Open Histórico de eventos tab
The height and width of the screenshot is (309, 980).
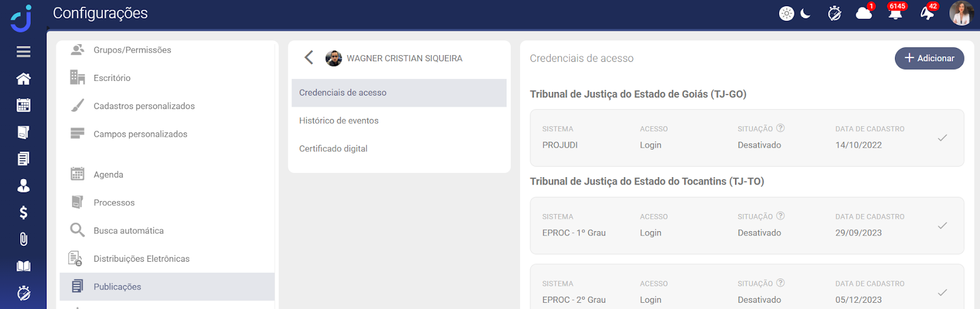[339, 121]
